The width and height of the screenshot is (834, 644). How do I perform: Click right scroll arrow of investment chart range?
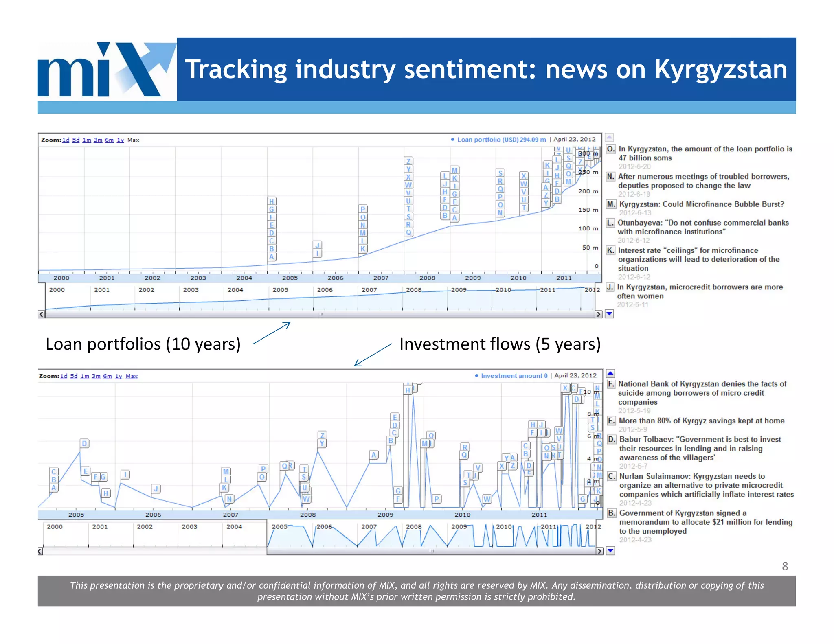click(599, 551)
